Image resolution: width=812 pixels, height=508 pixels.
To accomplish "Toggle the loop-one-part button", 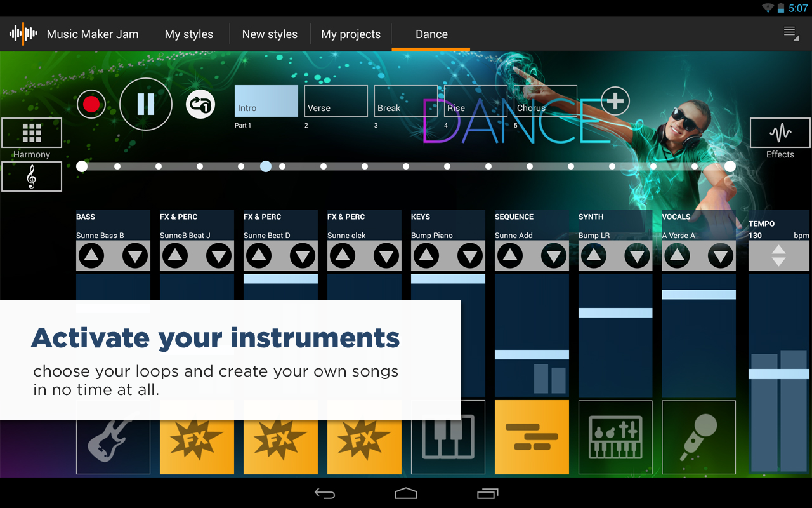I will [x=200, y=105].
